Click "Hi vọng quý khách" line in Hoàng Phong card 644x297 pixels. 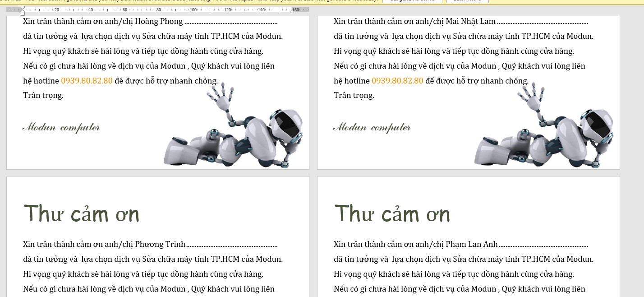pyautogui.click(x=143, y=51)
